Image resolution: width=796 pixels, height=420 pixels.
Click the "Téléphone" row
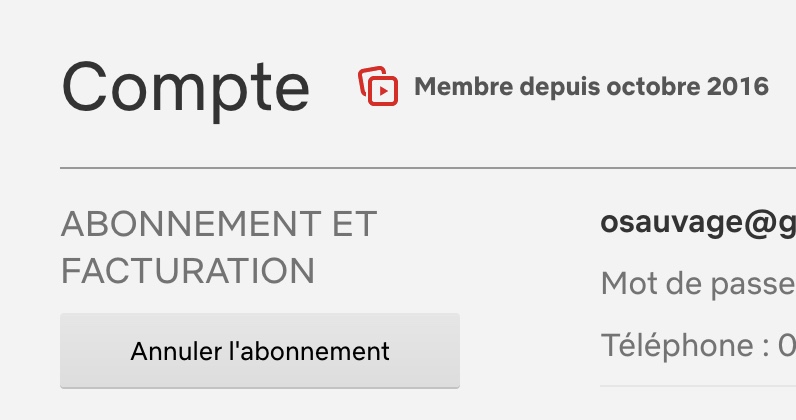[697, 346]
